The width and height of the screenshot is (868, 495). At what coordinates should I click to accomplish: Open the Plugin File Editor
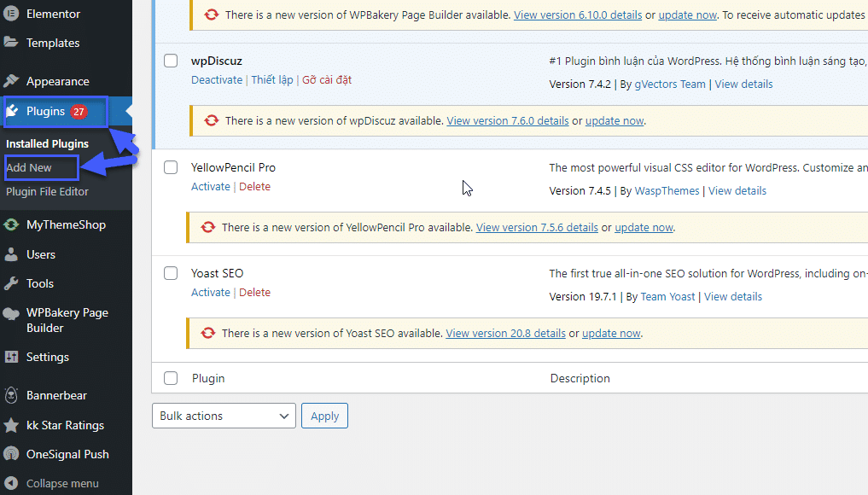48,191
